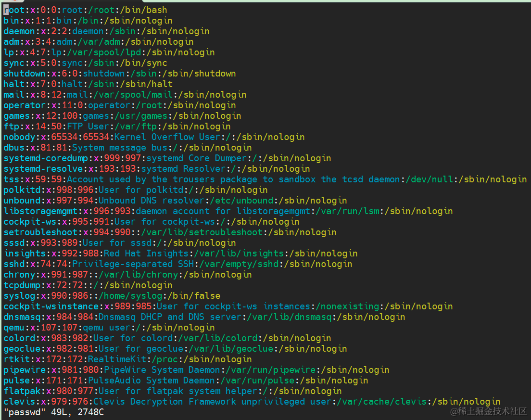531x420 pixels.
Task: Click "PipeWire System Daemon" description
Action: [162, 370]
